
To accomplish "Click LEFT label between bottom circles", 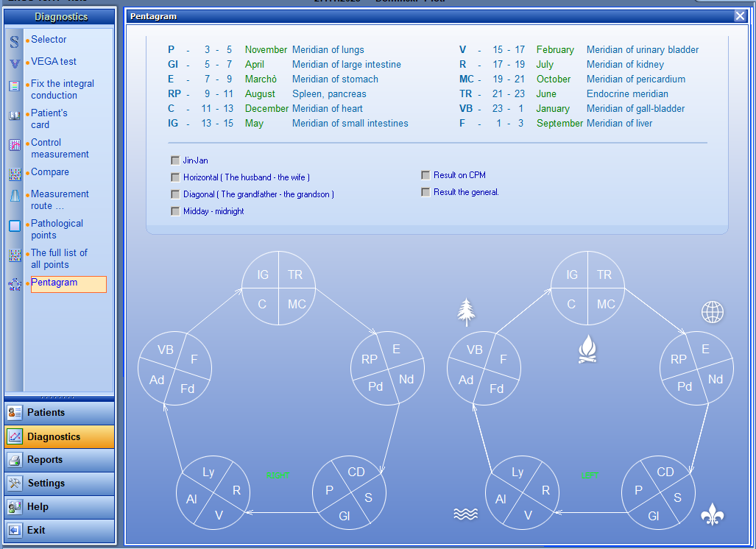I will [x=590, y=475].
